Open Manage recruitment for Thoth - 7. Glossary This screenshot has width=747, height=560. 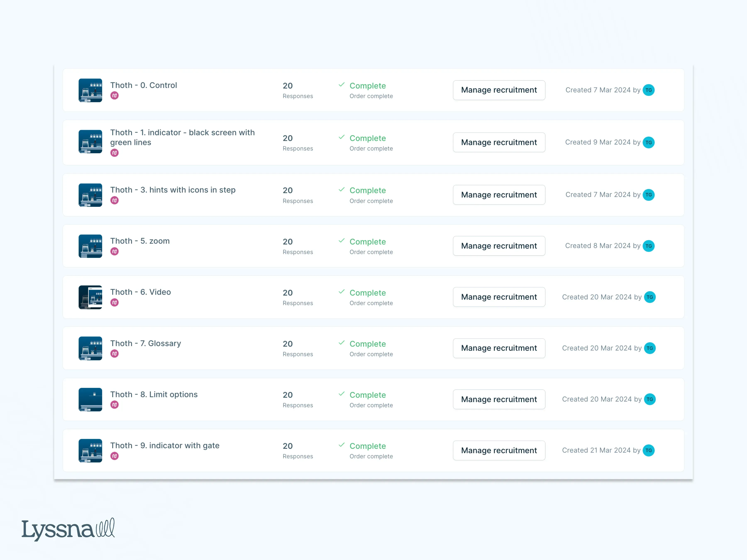[499, 348]
